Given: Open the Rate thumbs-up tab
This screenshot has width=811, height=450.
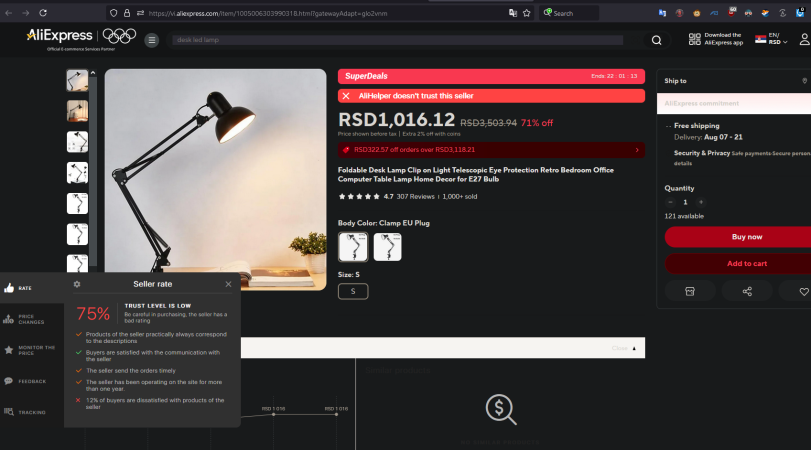Looking at the screenshot, I should (x=10, y=288).
